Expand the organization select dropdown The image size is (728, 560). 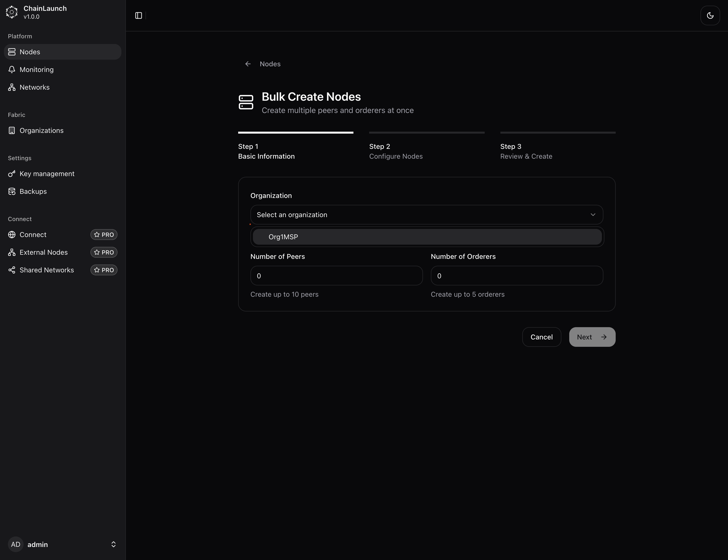point(426,215)
